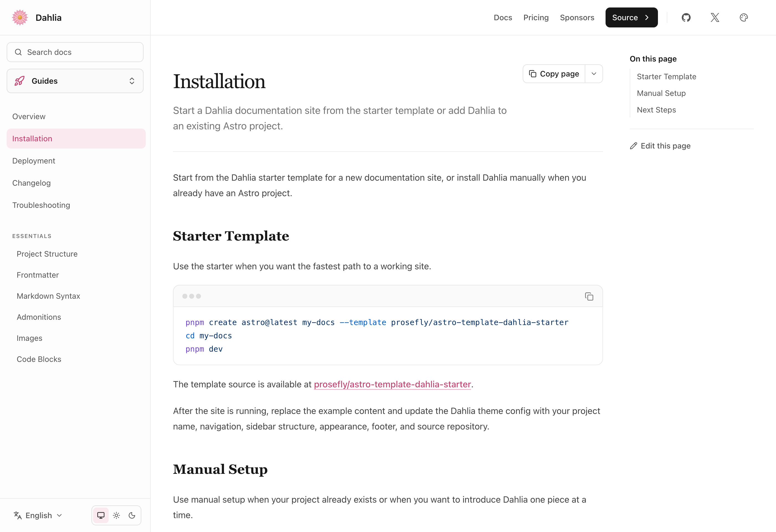Click the Manual Setup heading
This screenshot has width=776, height=532.
pos(220,469)
